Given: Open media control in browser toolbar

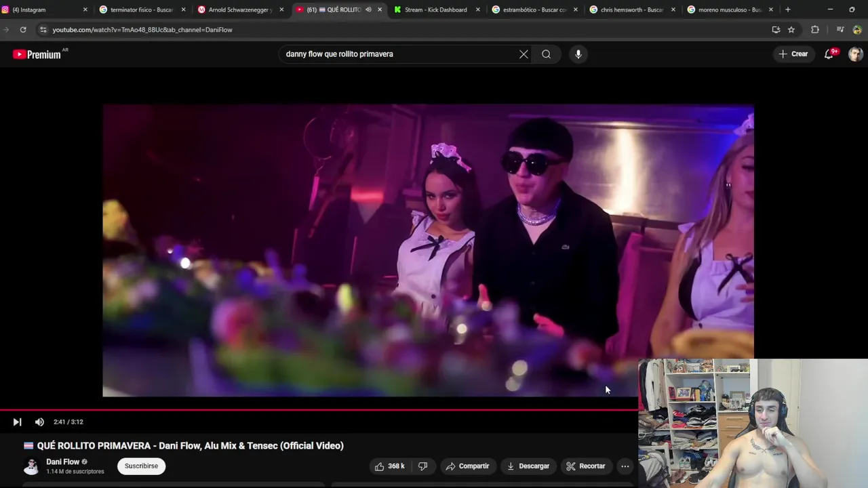Looking at the screenshot, I should 840,30.
